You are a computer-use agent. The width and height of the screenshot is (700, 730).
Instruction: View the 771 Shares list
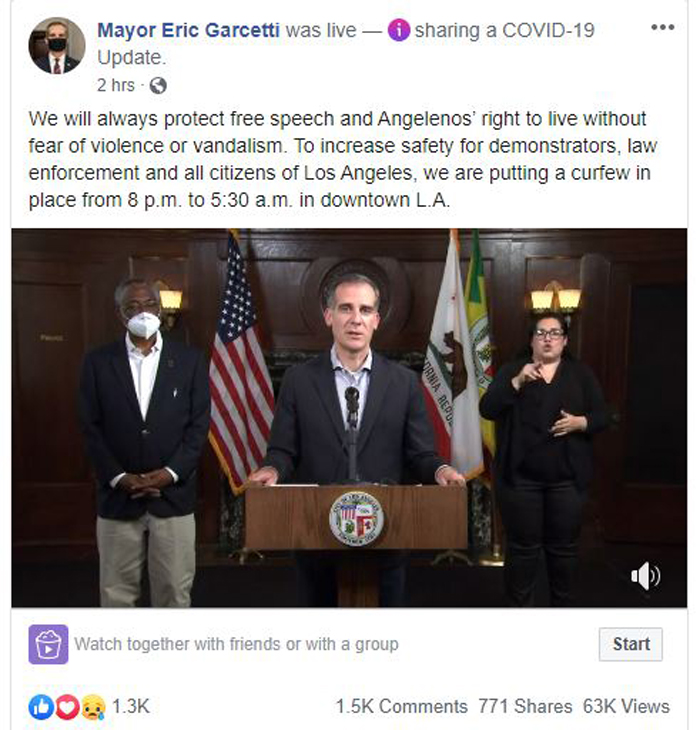click(x=525, y=706)
